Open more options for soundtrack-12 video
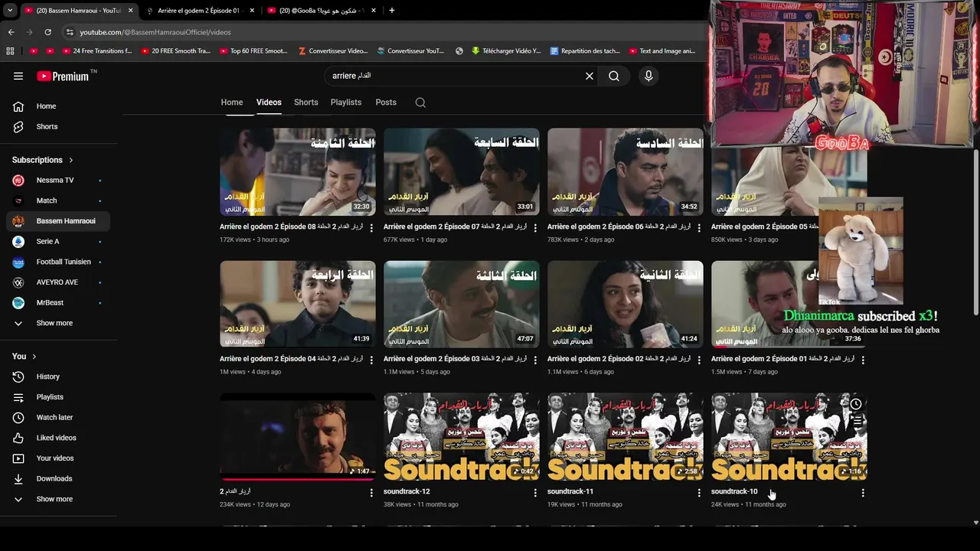 click(x=535, y=493)
